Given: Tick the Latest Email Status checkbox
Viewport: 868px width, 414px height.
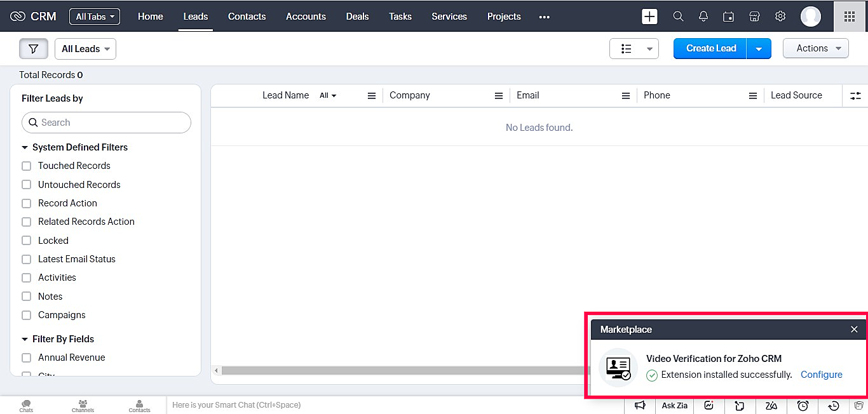Looking at the screenshot, I should (27, 259).
